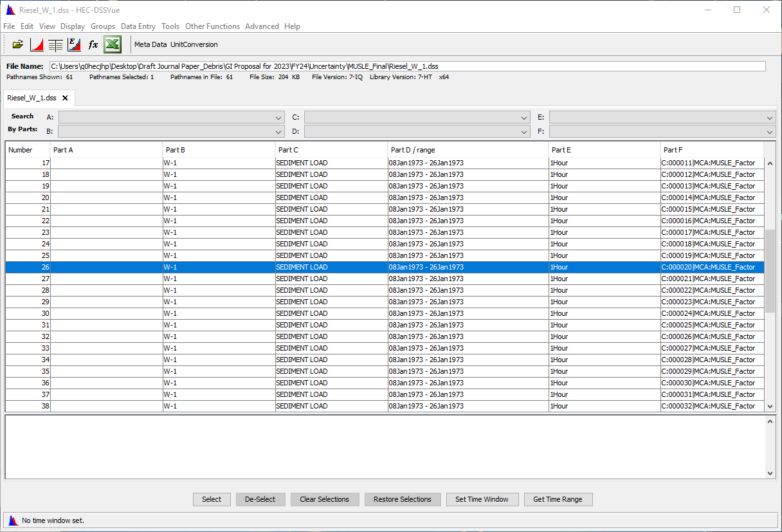Close the Riesel_W_1.dss tab
Image resolution: width=782 pixels, height=532 pixels.
click(65, 98)
